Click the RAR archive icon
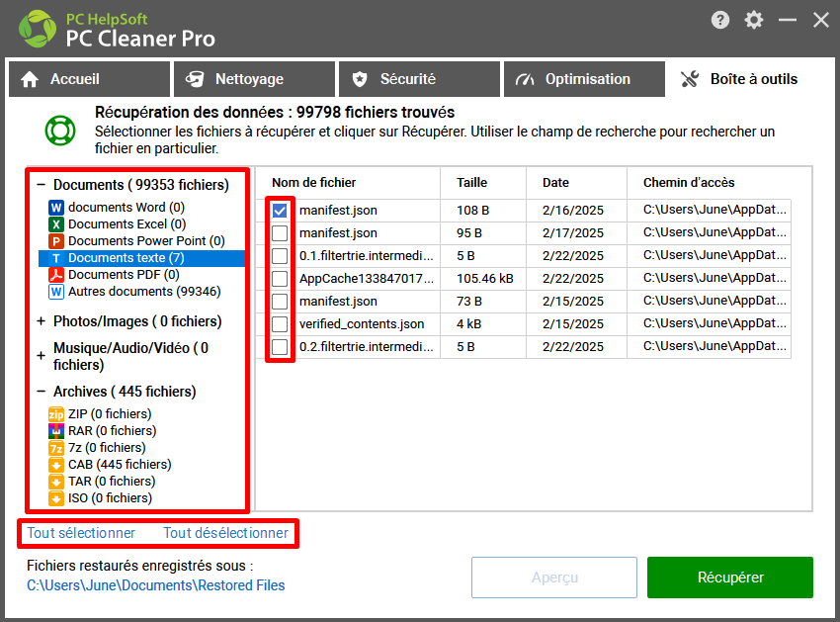 point(56,431)
